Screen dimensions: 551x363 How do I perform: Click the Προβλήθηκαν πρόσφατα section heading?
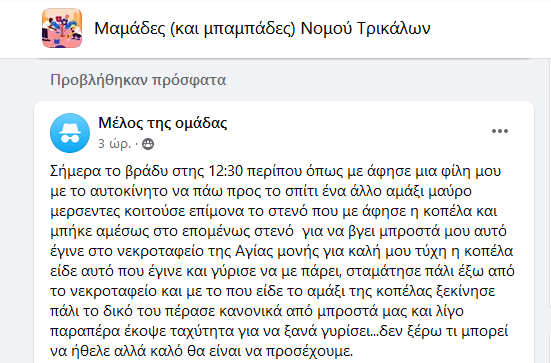[138, 80]
